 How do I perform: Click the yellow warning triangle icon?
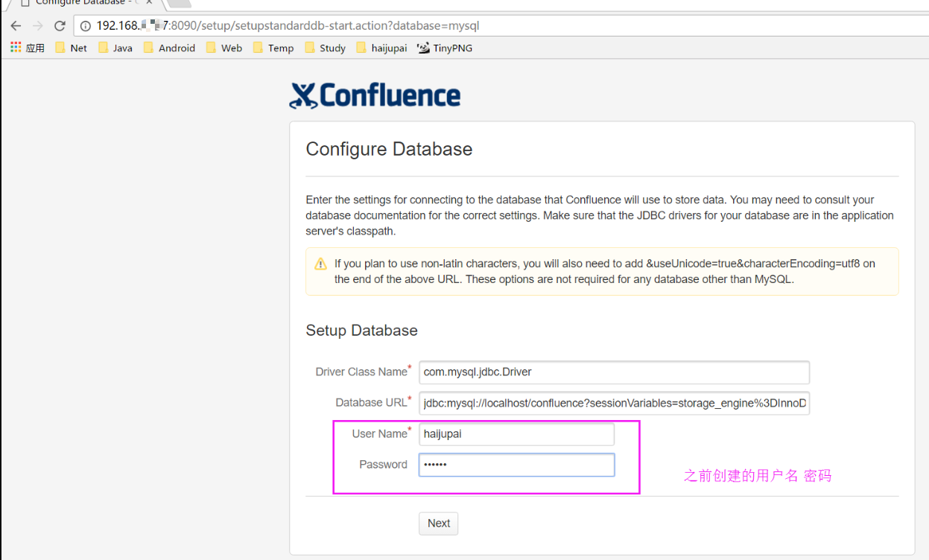(x=320, y=264)
